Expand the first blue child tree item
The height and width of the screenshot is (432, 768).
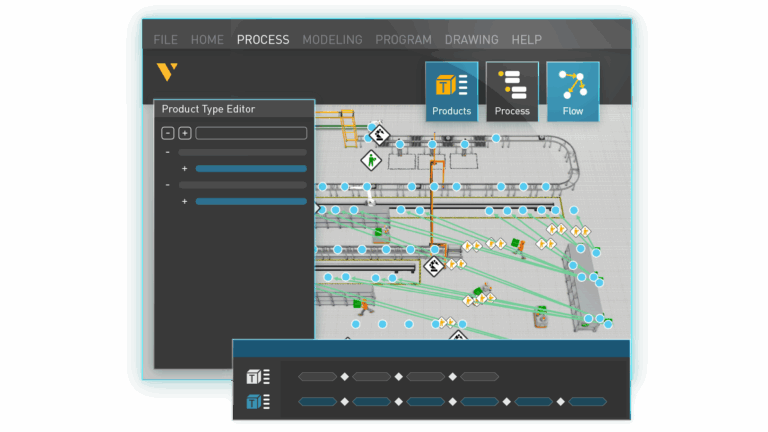(185, 169)
